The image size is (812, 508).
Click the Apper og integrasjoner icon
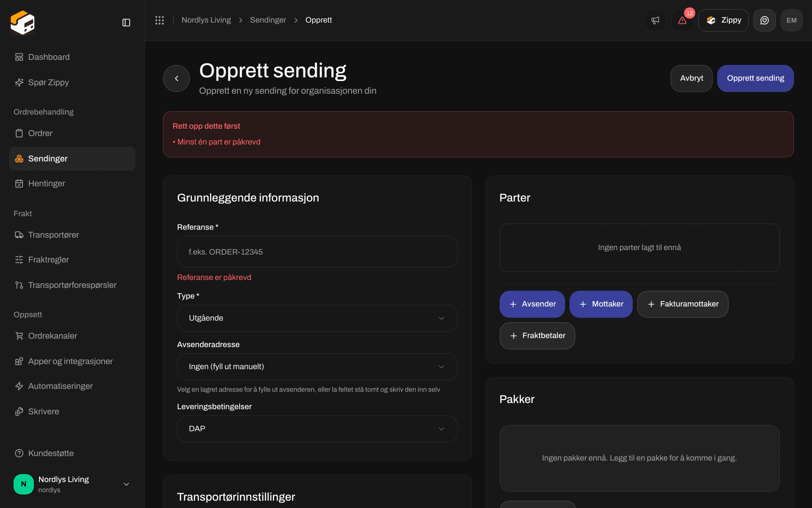pyautogui.click(x=19, y=361)
